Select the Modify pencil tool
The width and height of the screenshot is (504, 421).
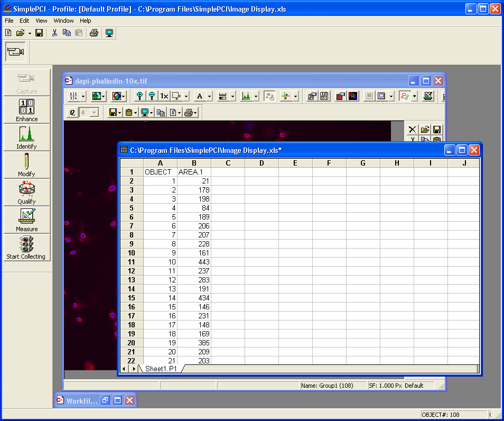pos(26,165)
